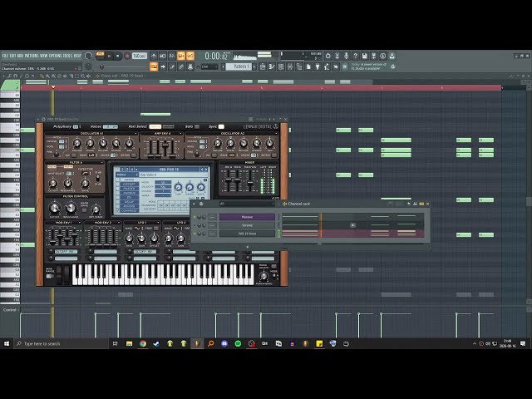Toggle the highlighted overdub/blend recording icon
Viewport: 532px width, 399px height.
[181, 56]
